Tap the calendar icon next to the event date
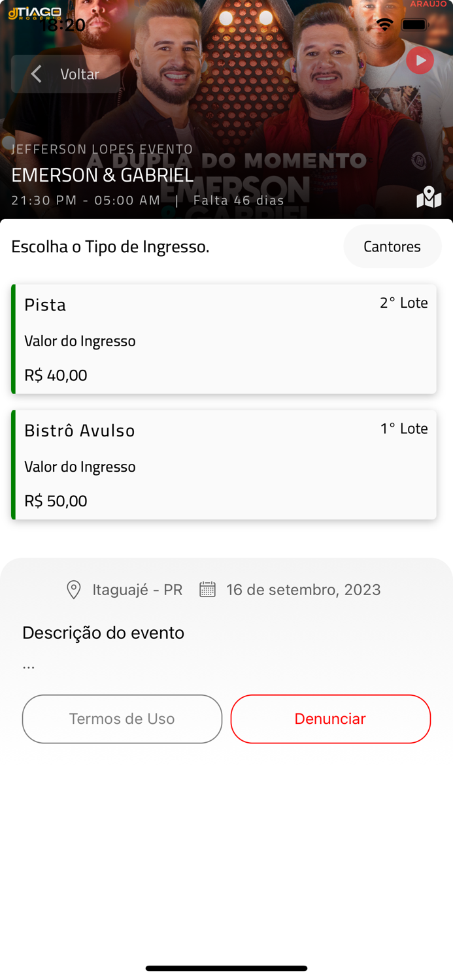The width and height of the screenshot is (453, 980). tap(207, 589)
